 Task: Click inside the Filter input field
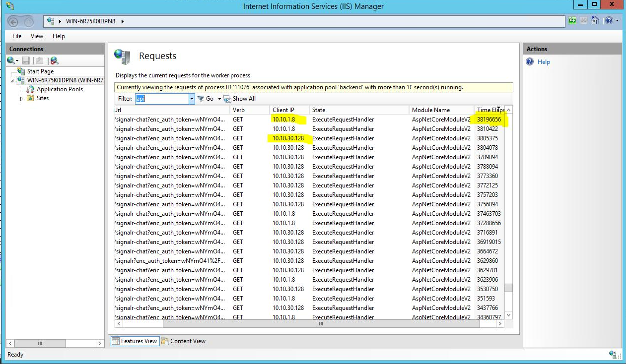164,99
